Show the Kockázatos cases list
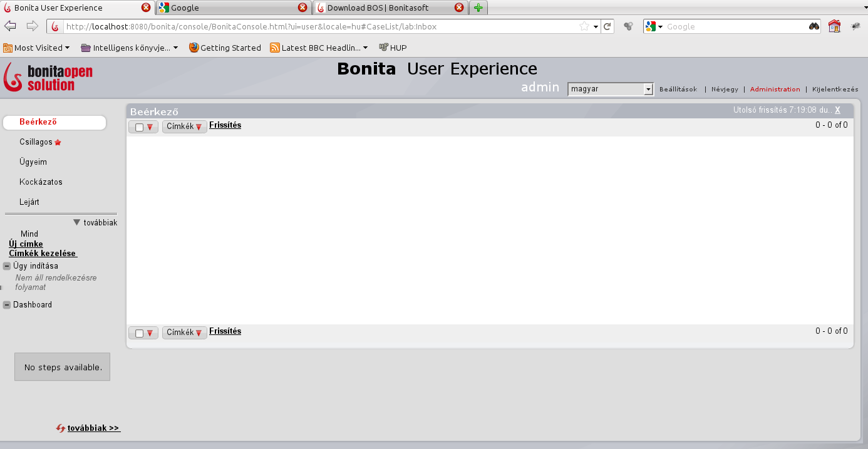The width and height of the screenshot is (868, 449). tap(41, 182)
